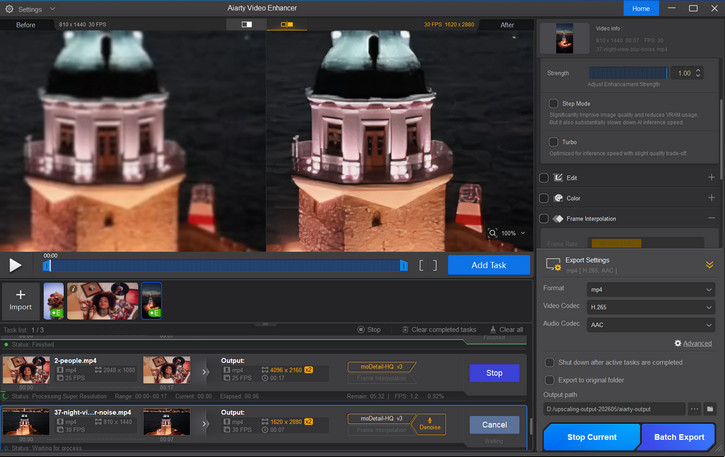
Task: Click the Batch Export button
Action: (677, 437)
